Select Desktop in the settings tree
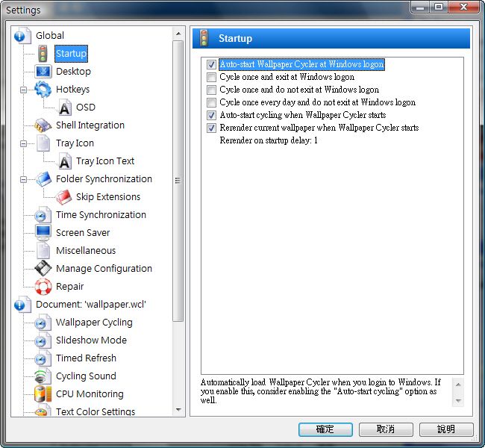Image resolution: width=485 pixels, height=448 pixels. click(x=73, y=72)
